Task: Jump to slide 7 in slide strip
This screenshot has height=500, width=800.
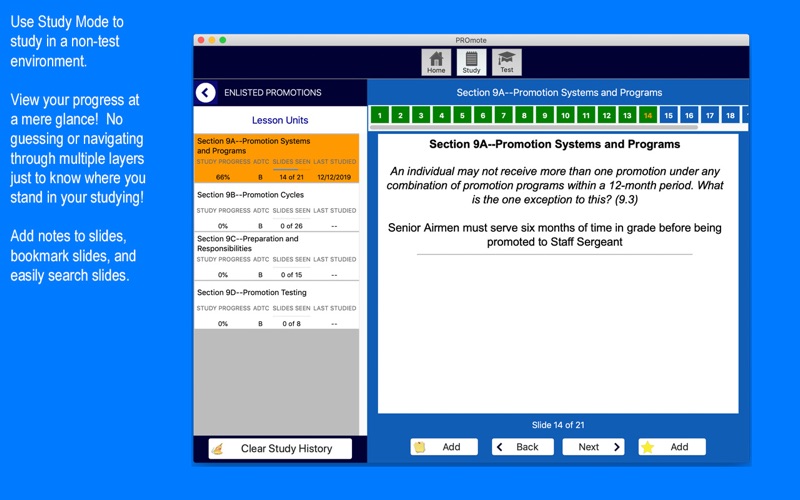Action: 504,115
